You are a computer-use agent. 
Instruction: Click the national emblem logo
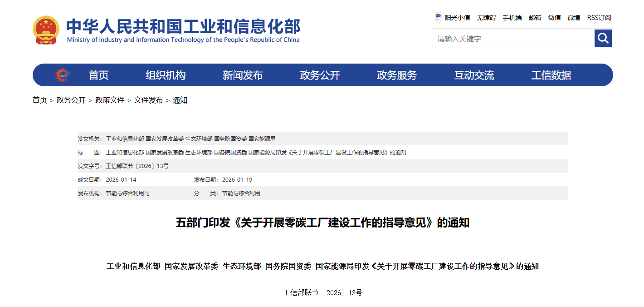[46, 30]
